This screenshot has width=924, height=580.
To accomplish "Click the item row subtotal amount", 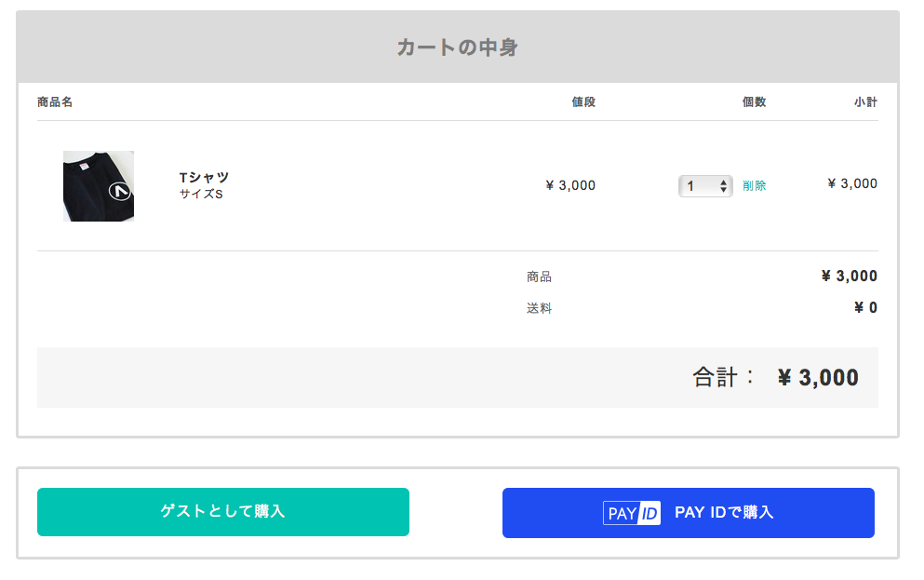I will click(852, 183).
